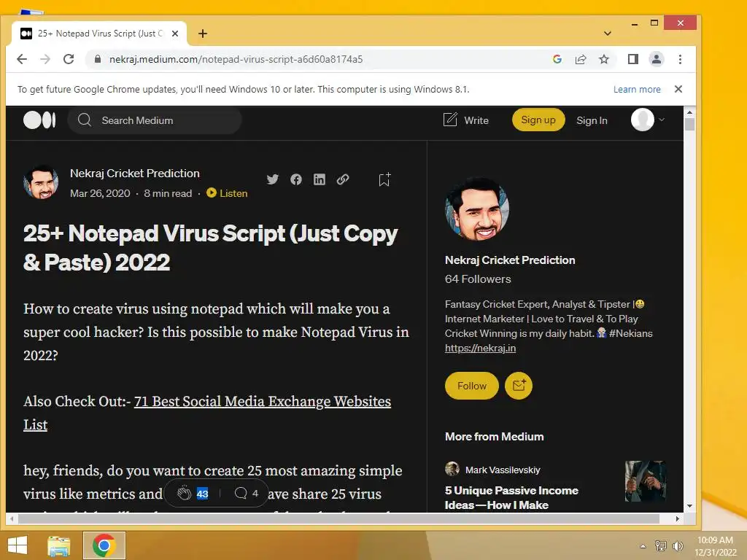747x560 pixels.
Task: Open Chrome three-dot menu
Action: [x=680, y=59]
